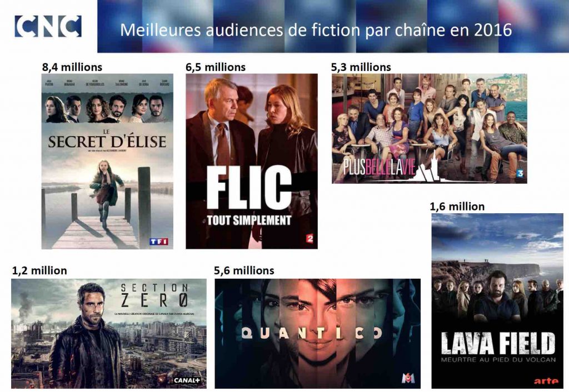Click the Canal+ channel logo
The height and width of the screenshot is (392, 569).
coord(187,380)
